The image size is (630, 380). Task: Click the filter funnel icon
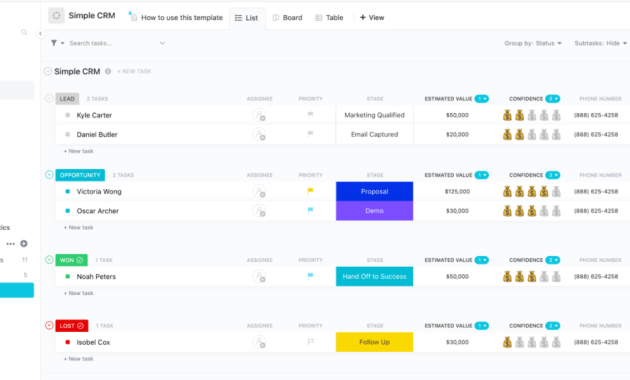tap(53, 43)
